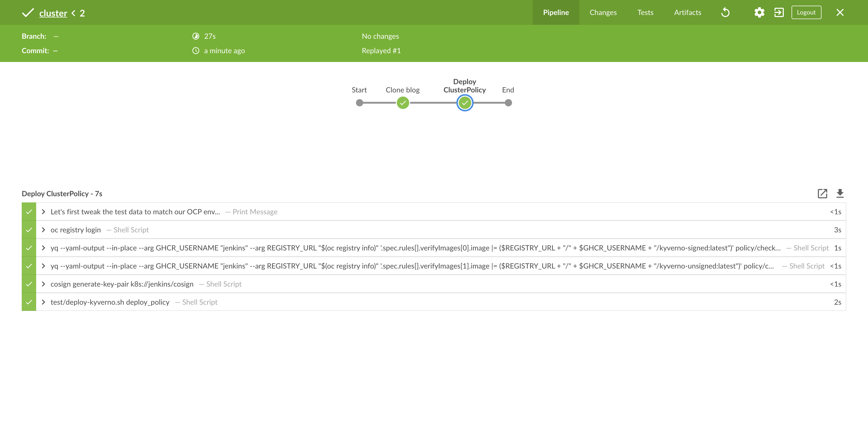Download the stage log file
Viewport: 868px width, 426px height.
coord(840,193)
